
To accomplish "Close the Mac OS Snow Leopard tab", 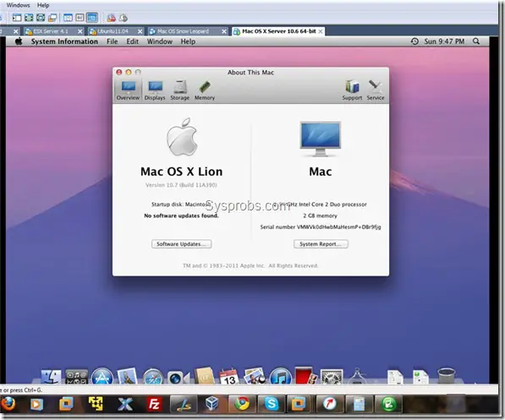I will pyautogui.click(x=224, y=31).
